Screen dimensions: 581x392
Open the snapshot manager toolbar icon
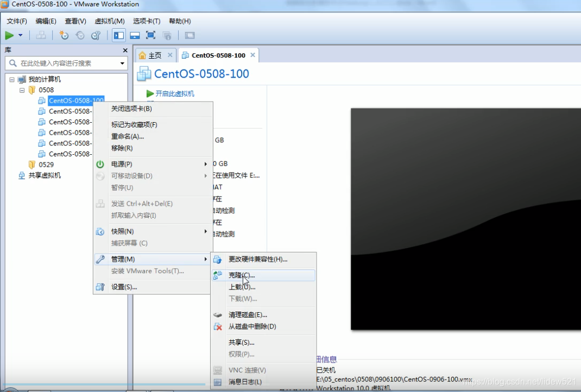coord(96,36)
